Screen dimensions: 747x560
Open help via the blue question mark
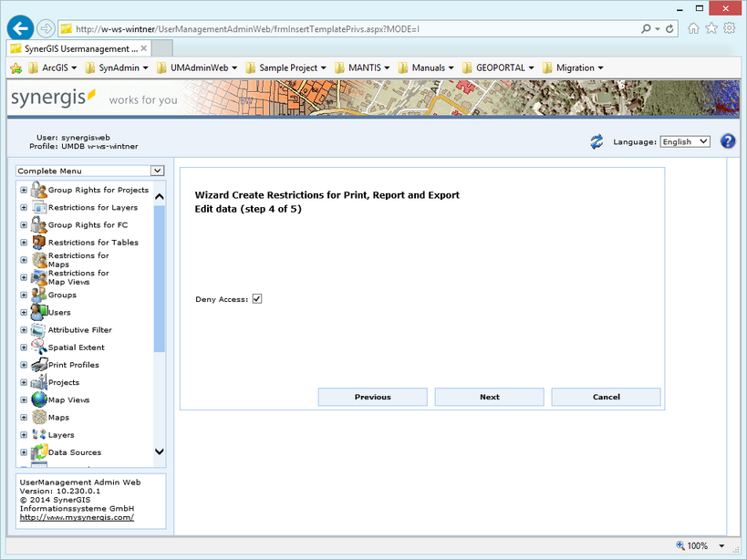[x=727, y=140]
